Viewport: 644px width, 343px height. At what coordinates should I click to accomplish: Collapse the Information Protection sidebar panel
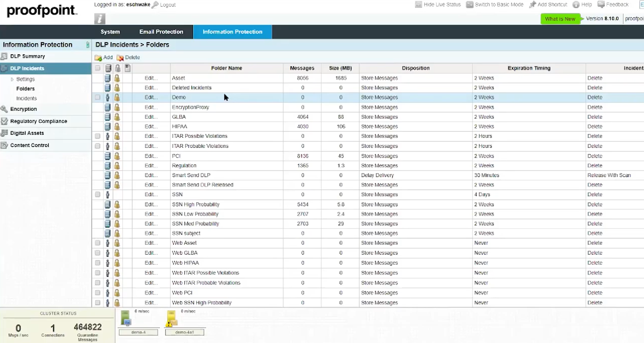click(x=88, y=45)
